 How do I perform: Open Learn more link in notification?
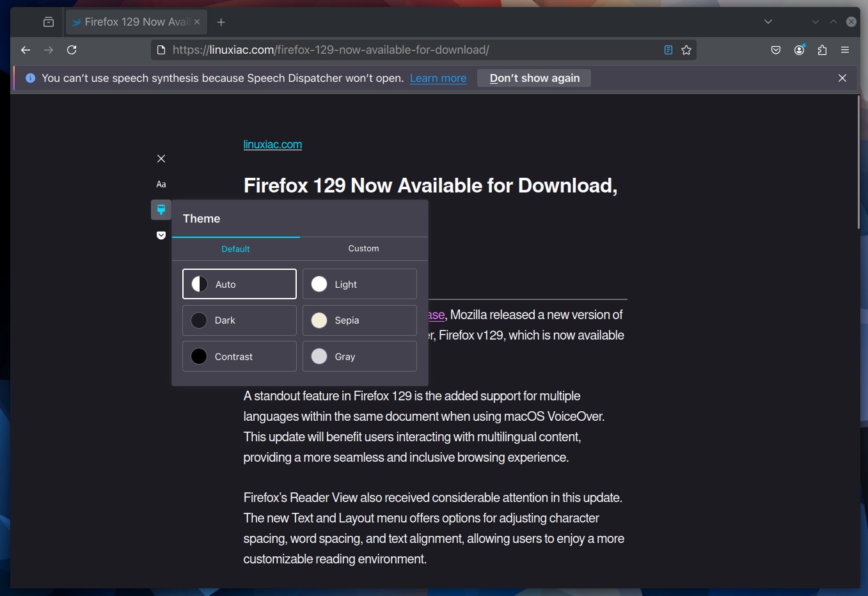pyautogui.click(x=438, y=78)
